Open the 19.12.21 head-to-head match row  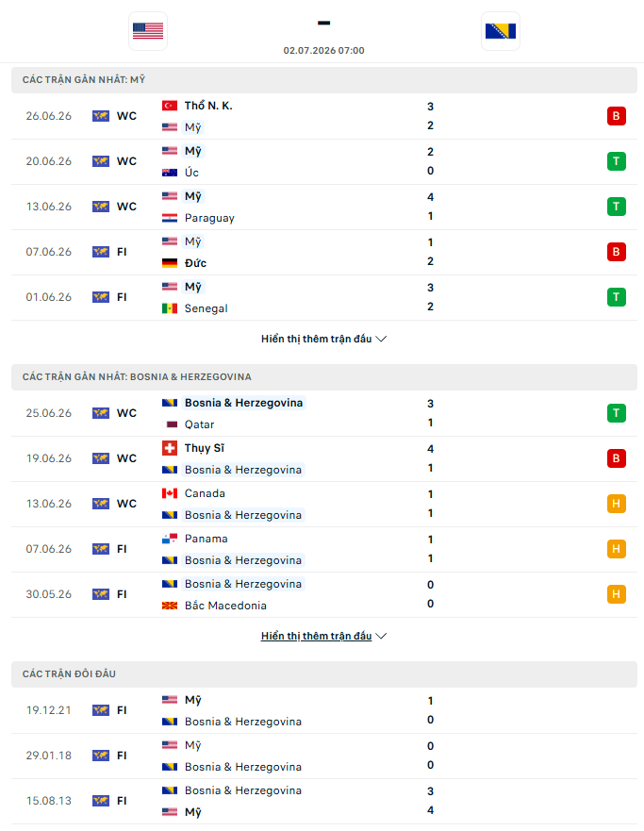point(324,710)
